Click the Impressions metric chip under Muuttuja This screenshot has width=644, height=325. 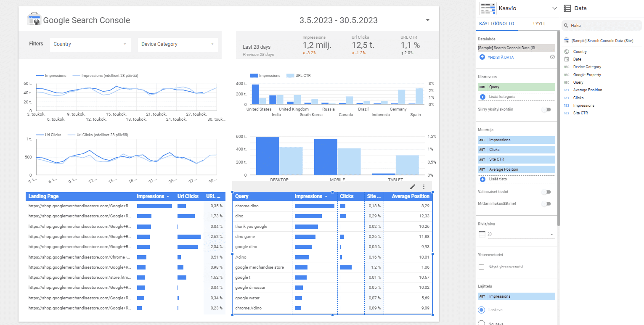(x=517, y=140)
